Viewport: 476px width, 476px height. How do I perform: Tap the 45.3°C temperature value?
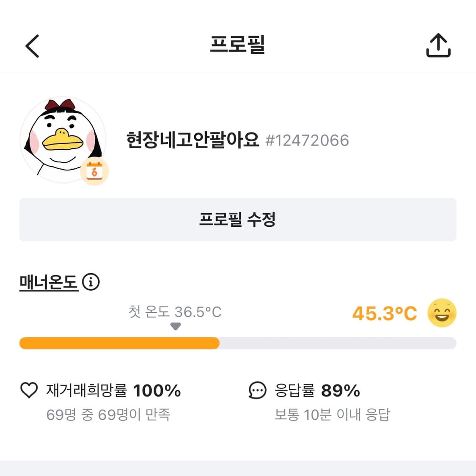click(x=383, y=313)
